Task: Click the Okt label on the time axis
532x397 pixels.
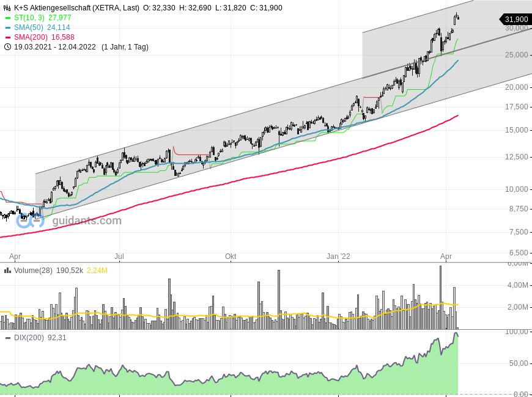Action: (231, 257)
